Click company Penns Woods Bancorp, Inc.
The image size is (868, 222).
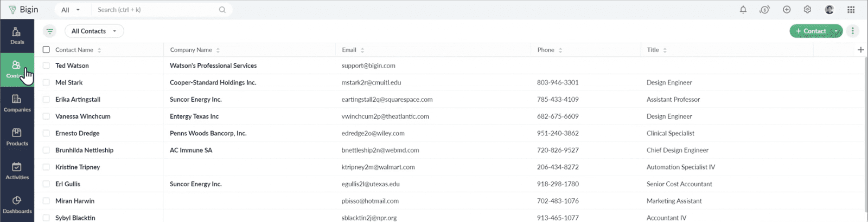pyautogui.click(x=208, y=133)
